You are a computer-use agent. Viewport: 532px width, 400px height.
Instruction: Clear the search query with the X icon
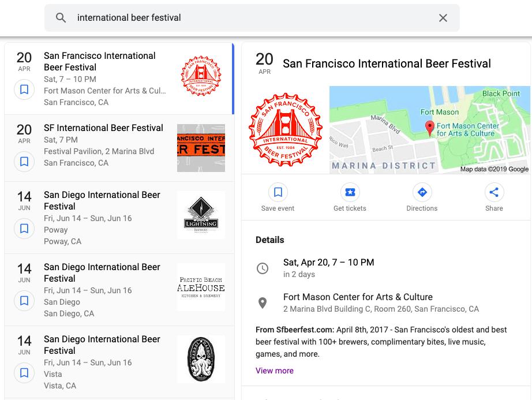coord(443,18)
